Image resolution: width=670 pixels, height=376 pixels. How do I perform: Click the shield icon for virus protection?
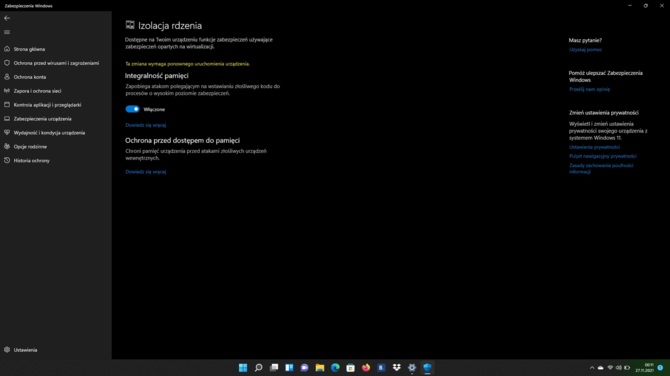[x=7, y=63]
